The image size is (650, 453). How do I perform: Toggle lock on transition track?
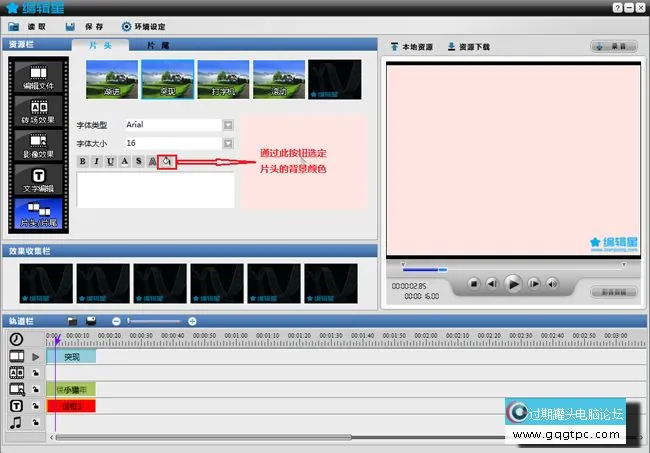[36, 373]
